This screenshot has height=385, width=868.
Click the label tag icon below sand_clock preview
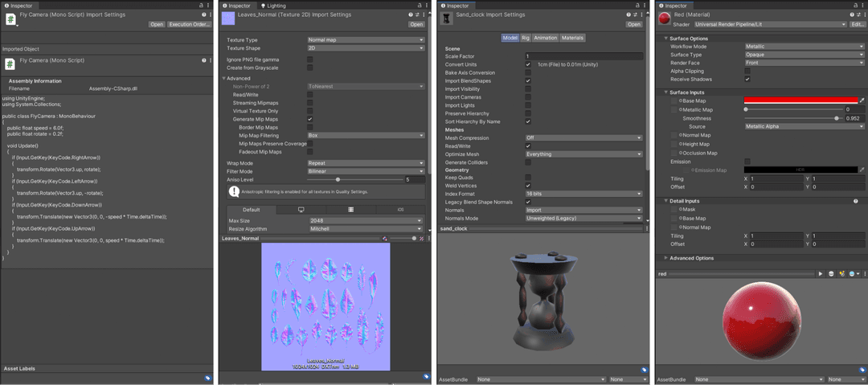[645, 370]
